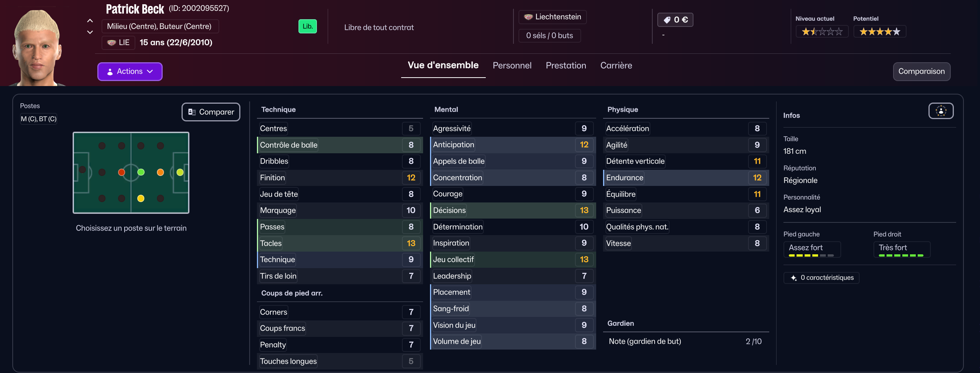980x373 pixels.
Task: Click the sparkle icon by 0 caractéristiques
Action: [793, 278]
